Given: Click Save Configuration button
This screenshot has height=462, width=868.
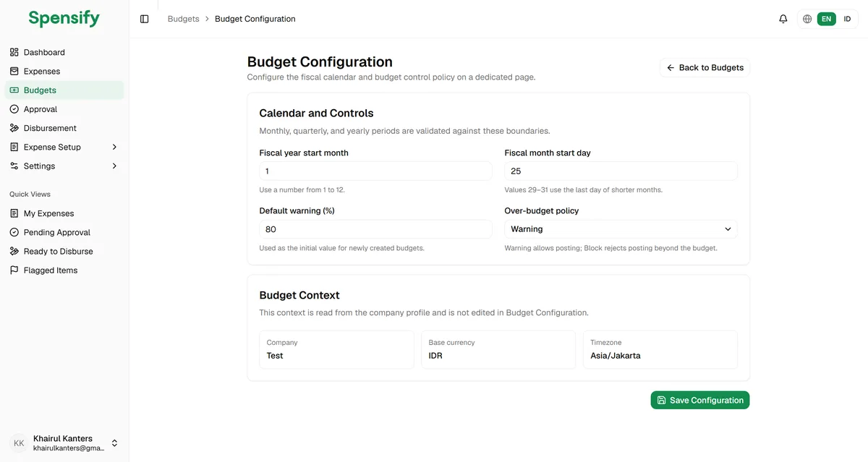Looking at the screenshot, I should pyautogui.click(x=700, y=400).
